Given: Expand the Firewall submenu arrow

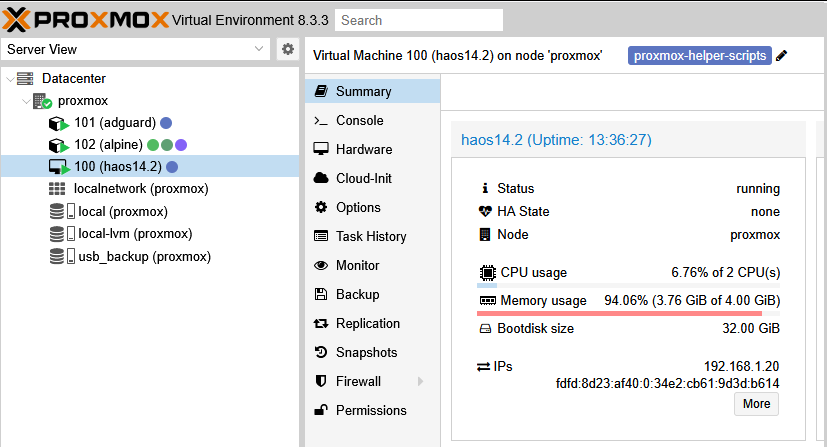Looking at the screenshot, I should click(x=420, y=381).
